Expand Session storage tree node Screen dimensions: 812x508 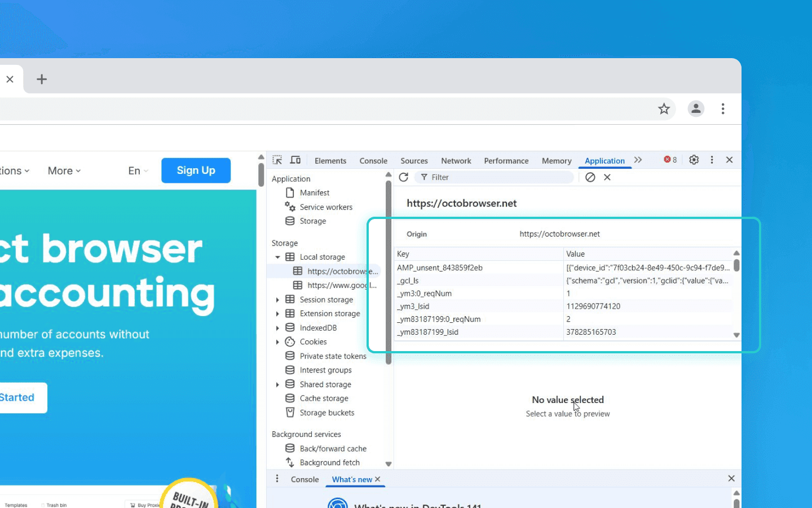[x=277, y=300]
